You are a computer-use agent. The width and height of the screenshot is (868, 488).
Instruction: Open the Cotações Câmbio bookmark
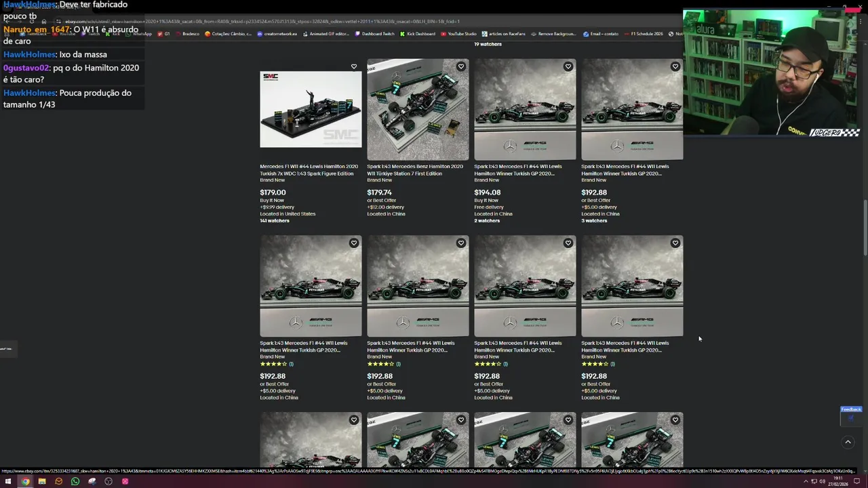tap(229, 34)
